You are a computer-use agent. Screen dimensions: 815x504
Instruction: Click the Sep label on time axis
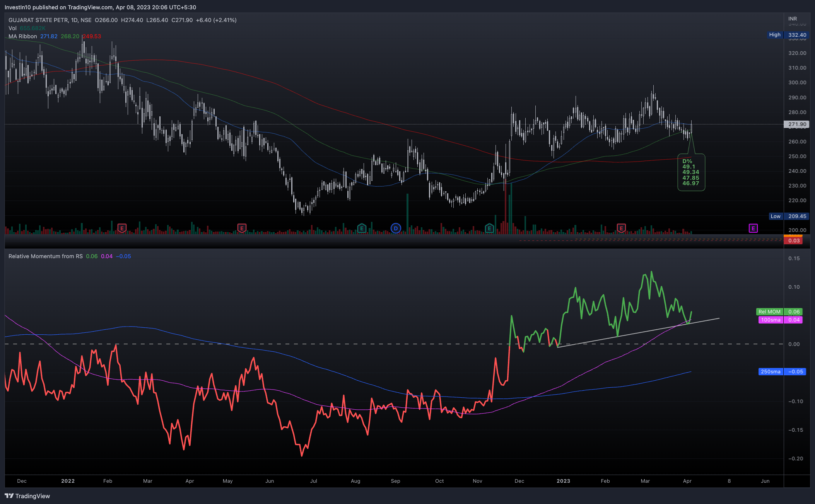(x=395, y=481)
